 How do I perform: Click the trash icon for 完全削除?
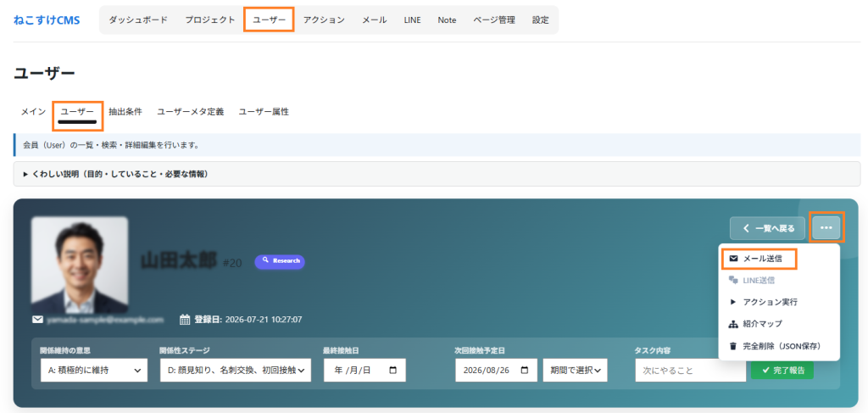pyautogui.click(x=733, y=346)
